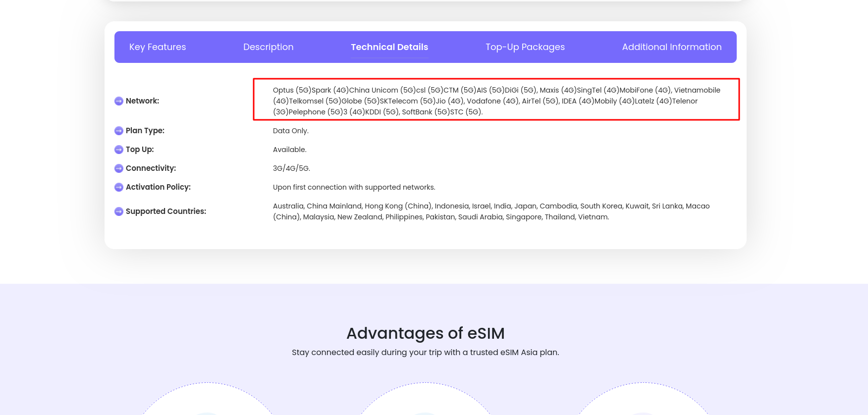Image resolution: width=868 pixels, height=415 pixels.
Task: Click the Supported Countries: label
Action: 166,211
